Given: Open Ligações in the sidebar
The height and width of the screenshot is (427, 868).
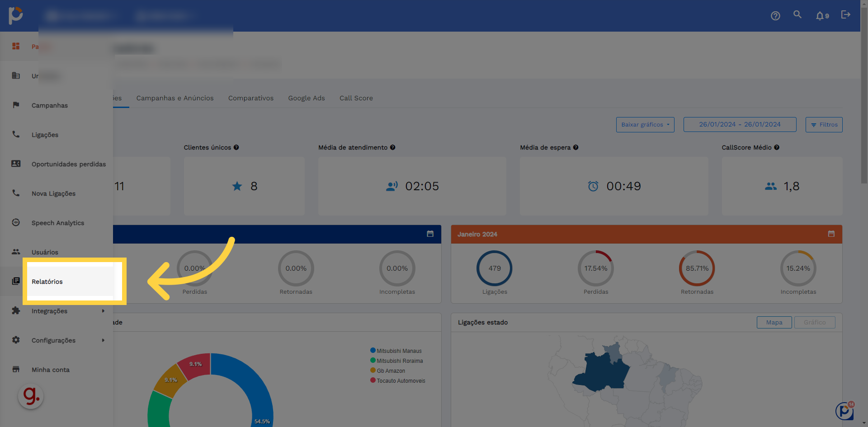Looking at the screenshot, I should point(45,135).
